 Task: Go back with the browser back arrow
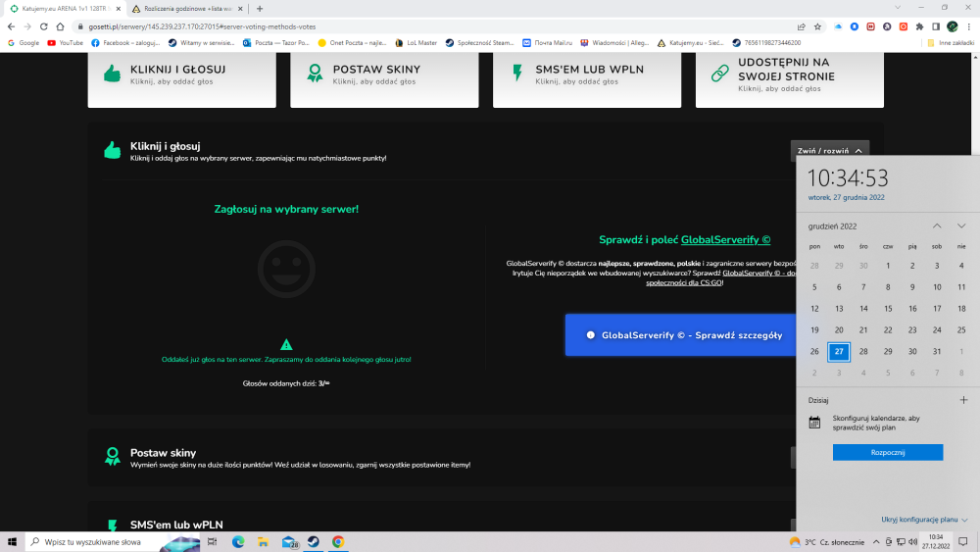click(x=11, y=26)
